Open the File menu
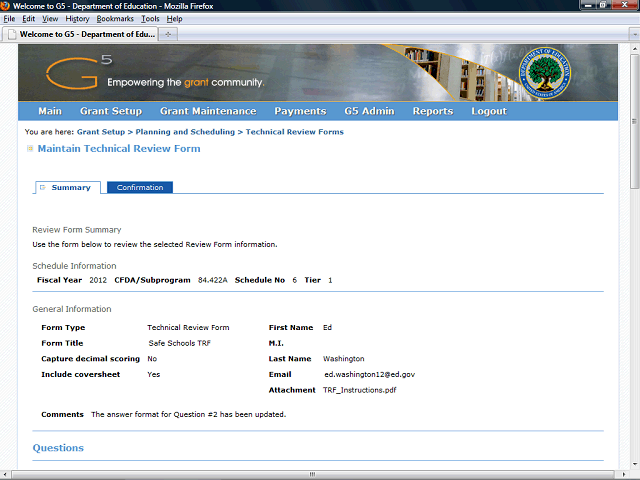This screenshot has width=640, height=480. (9, 19)
